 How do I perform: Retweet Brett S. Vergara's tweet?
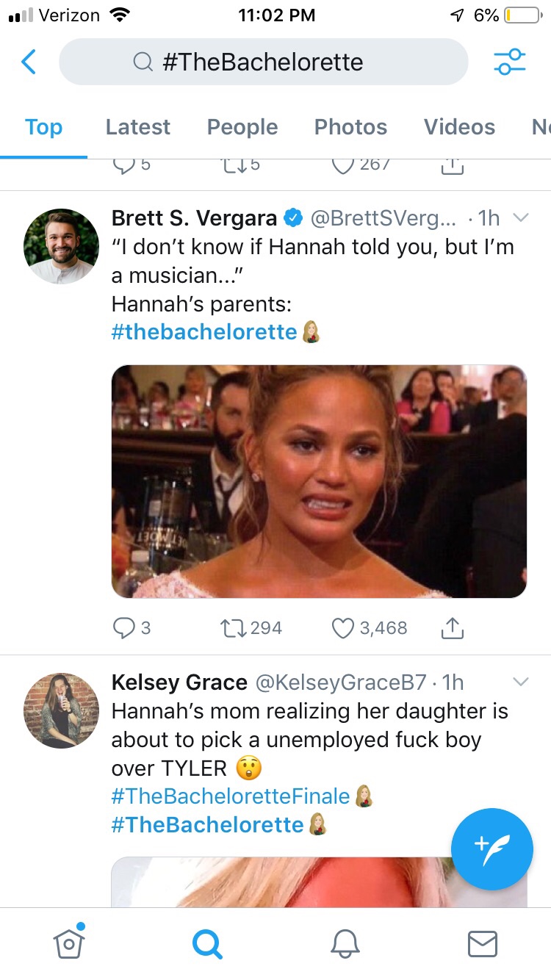tap(232, 628)
